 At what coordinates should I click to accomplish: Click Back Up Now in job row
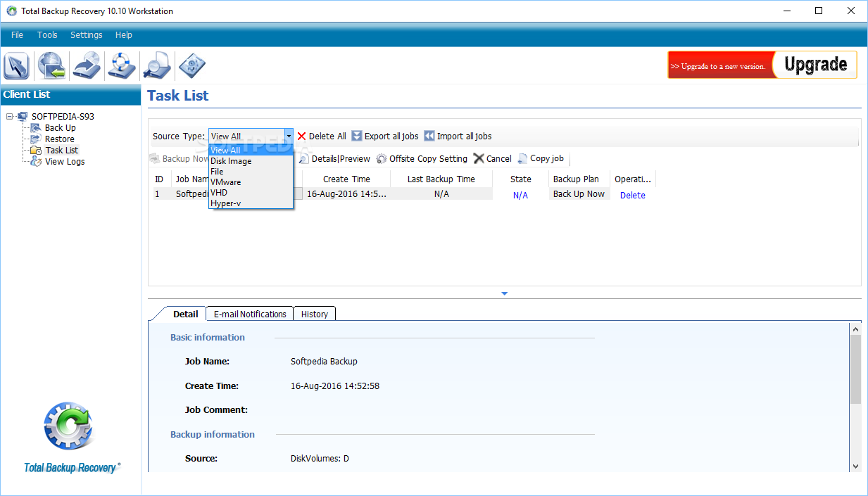[579, 194]
